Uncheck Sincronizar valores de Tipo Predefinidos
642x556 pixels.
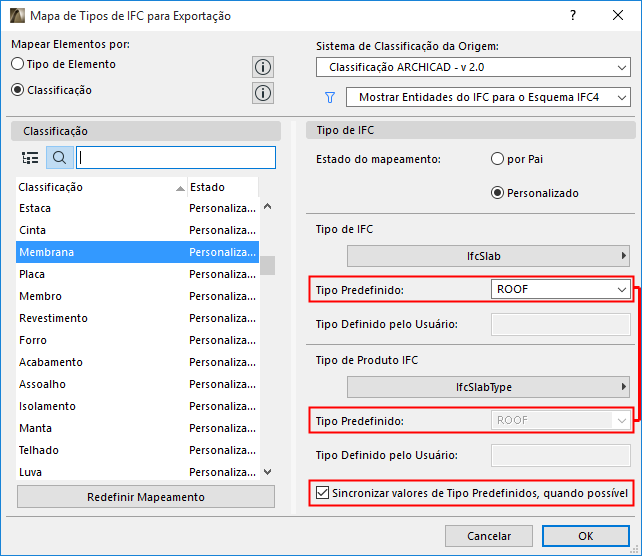click(x=322, y=493)
